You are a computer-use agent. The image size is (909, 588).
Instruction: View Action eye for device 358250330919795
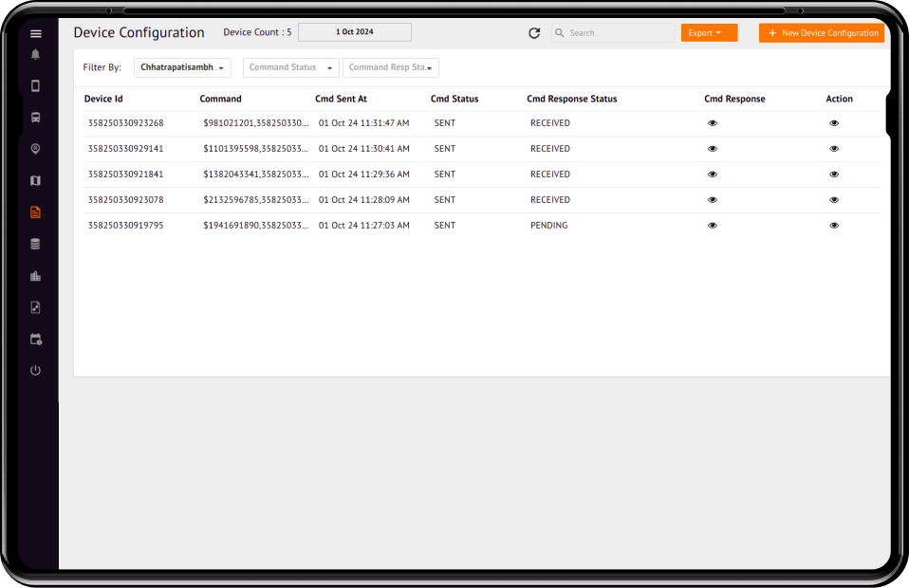(x=834, y=226)
